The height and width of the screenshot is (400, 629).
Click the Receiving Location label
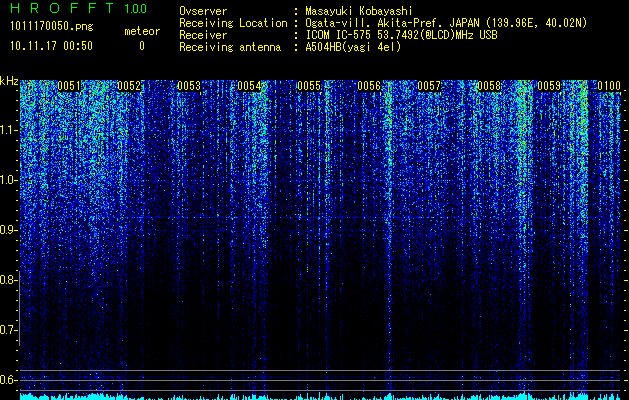click(233, 23)
